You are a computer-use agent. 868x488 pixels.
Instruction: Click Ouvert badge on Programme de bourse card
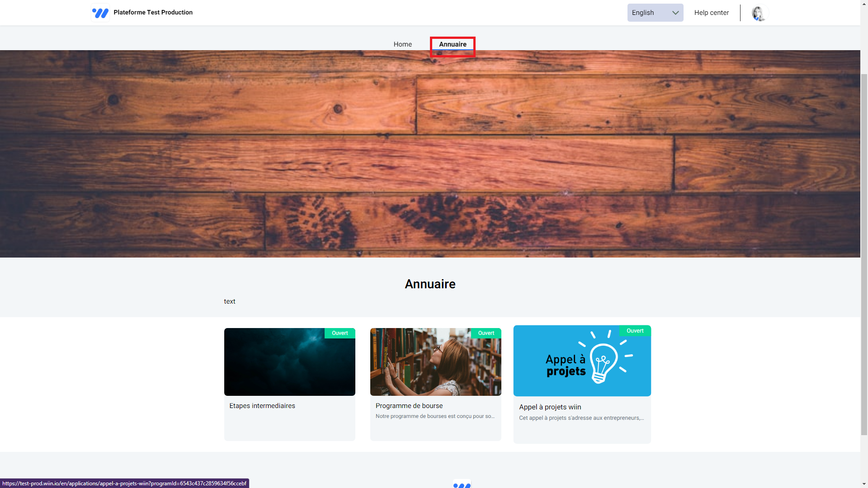point(486,333)
